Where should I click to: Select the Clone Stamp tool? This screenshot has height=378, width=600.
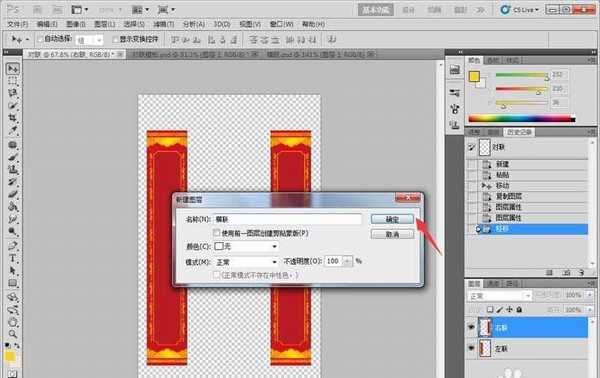click(13, 169)
